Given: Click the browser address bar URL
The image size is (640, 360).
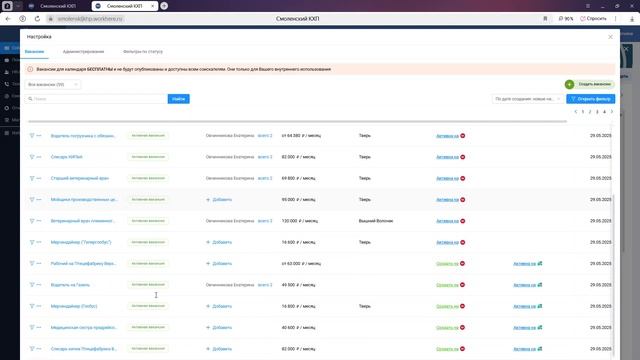Looking at the screenshot, I should point(90,19).
